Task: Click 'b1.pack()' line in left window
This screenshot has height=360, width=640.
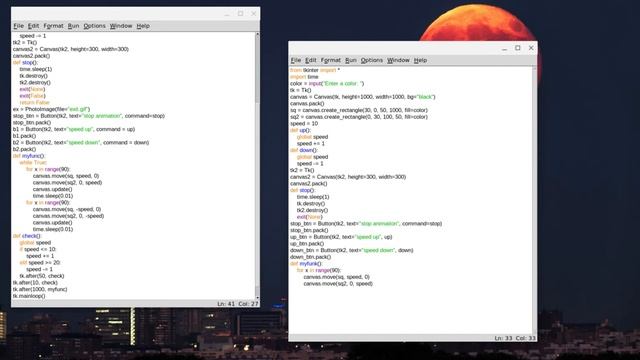Action: pos(24,136)
